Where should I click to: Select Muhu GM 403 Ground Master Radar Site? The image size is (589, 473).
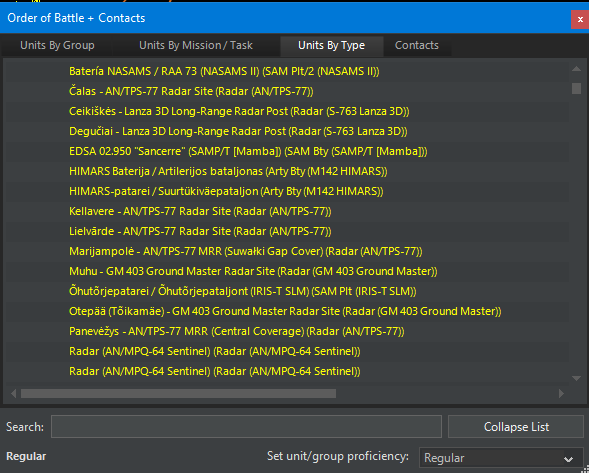pyautogui.click(x=253, y=271)
